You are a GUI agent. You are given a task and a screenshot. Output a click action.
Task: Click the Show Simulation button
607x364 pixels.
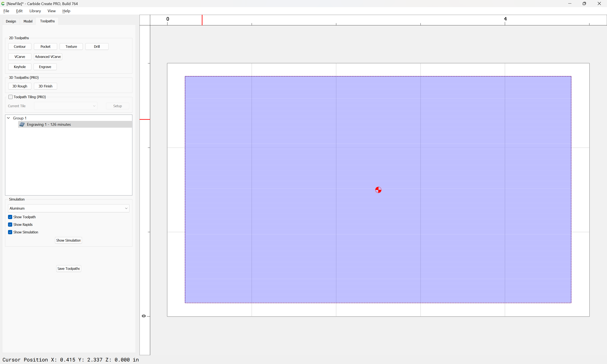tap(68, 240)
